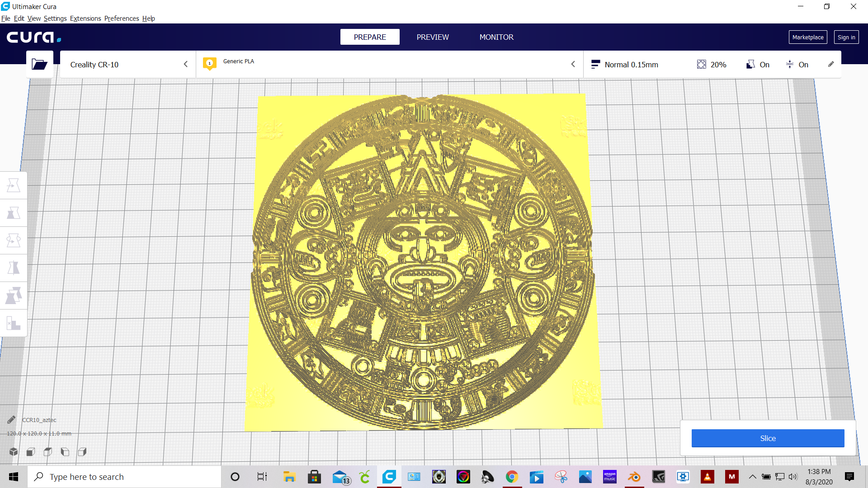Click the Normal 0.15mm profile icon
Screen dimensions: 868x488
(595, 65)
